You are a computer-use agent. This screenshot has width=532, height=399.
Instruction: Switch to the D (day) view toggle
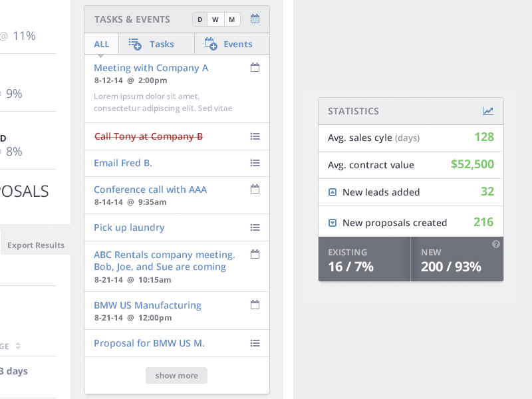pos(200,20)
